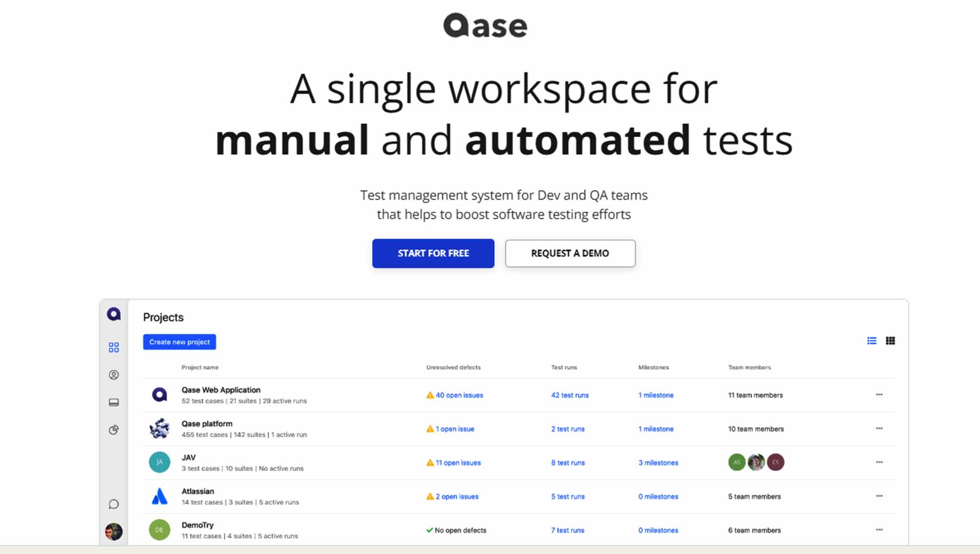Select the projects grid icon in the sidebar
980x554 pixels.
114,347
